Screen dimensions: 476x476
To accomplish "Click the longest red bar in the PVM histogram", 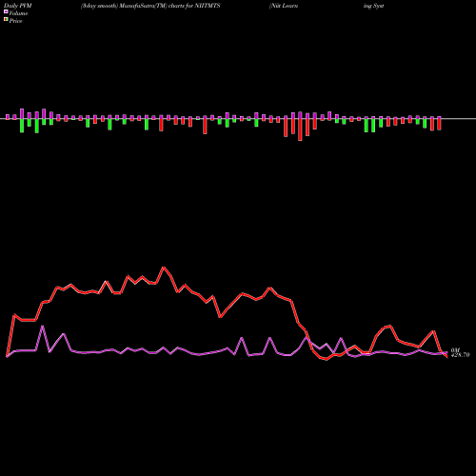I will [x=300, y=129].
